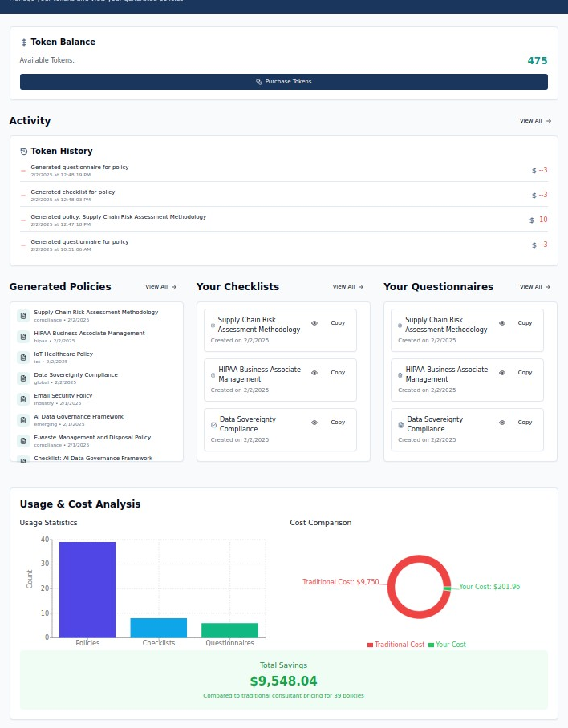568x728 pixels.
Task: Click the green Your Cost legend swatch
Action: tap(431, 645)
